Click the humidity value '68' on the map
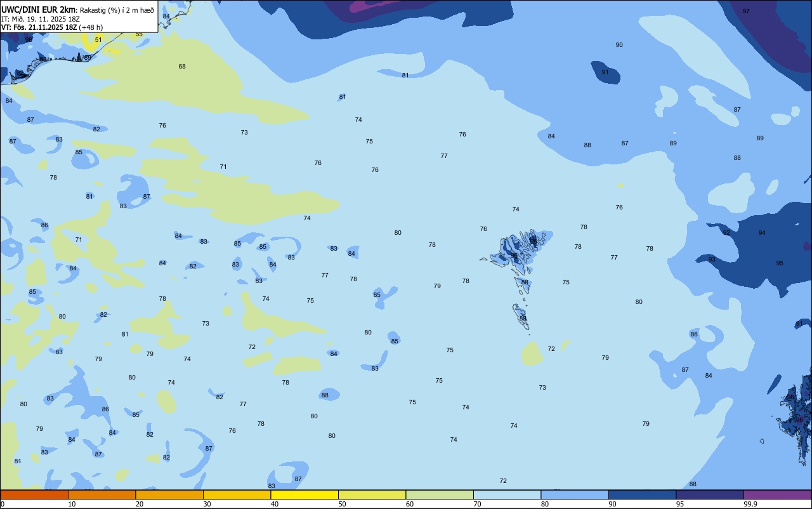812x509 pixels. tap(182, 67)
